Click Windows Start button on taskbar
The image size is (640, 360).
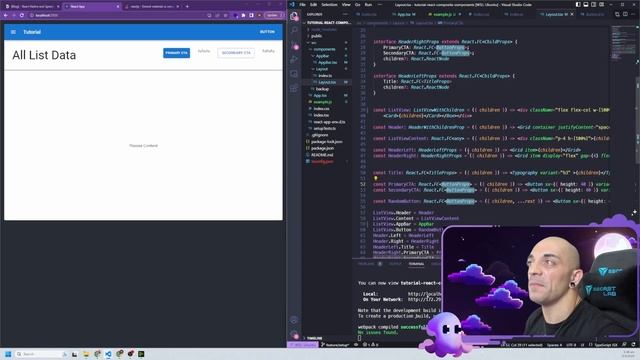[x=8, y=354]
